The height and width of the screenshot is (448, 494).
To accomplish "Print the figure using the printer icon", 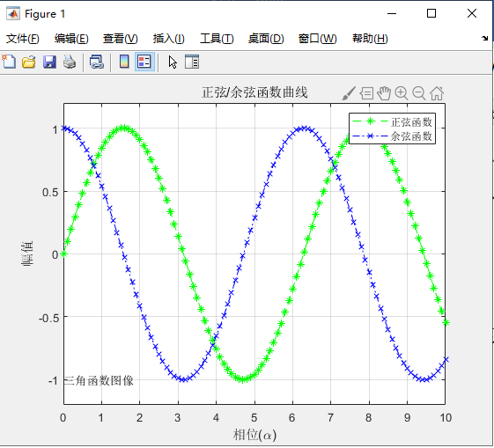I will (x=70, y=62).
